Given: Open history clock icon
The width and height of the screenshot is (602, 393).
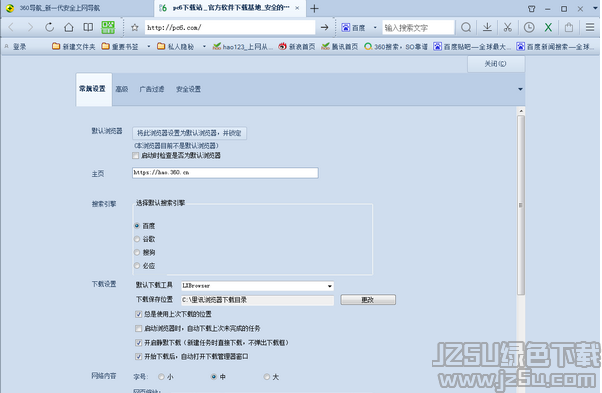Looking at the screenshot, I should [x=529, y=27].
